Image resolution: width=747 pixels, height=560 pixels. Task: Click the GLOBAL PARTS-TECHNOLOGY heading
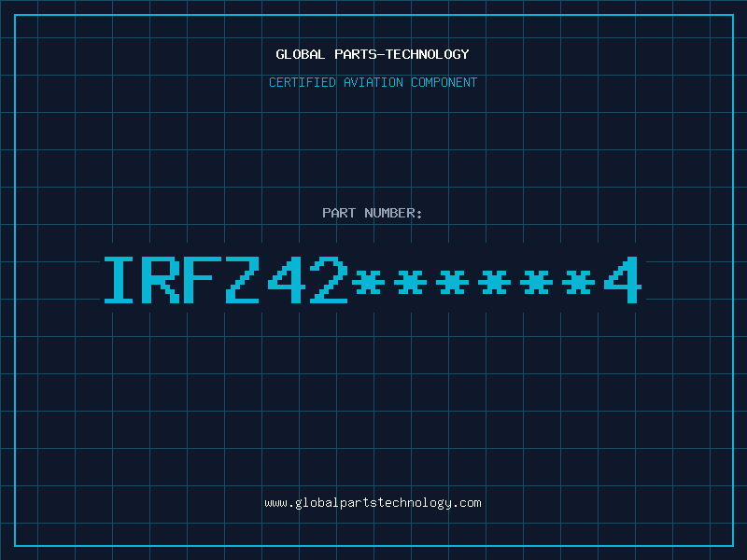[x=373, y=54]
